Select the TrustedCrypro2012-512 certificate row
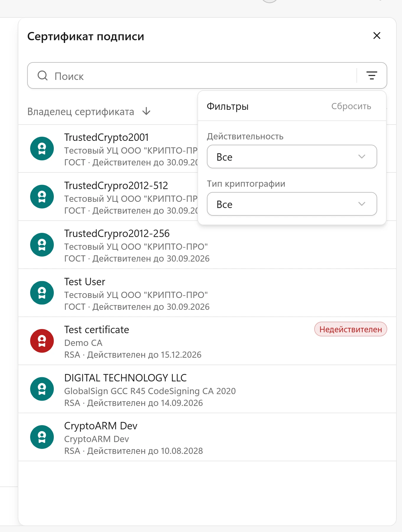The height and width of the screenshot is (532, 402). pyautogui.click(x=108, y=197)
